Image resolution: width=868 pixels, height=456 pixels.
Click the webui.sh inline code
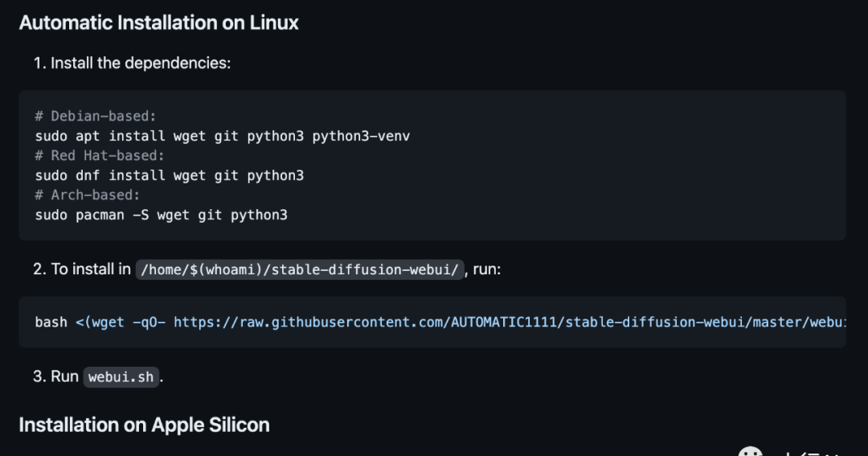click(x=121, y=376)
